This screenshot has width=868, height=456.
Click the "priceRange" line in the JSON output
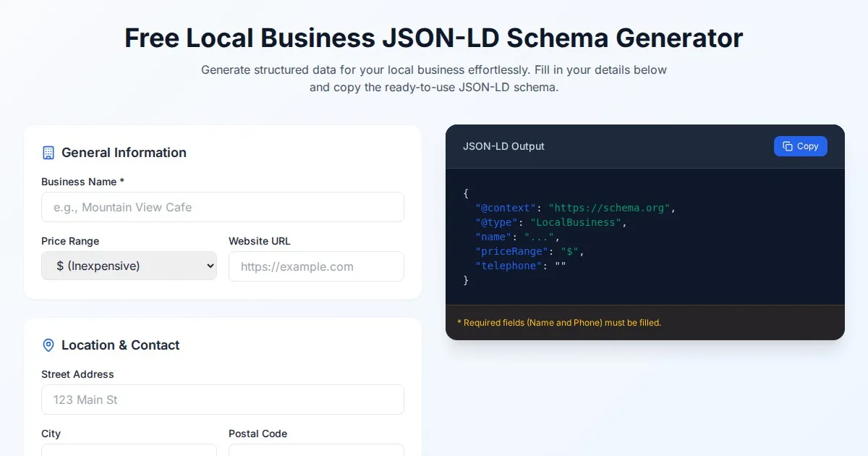pyautogui.click(x=529, y=251)
